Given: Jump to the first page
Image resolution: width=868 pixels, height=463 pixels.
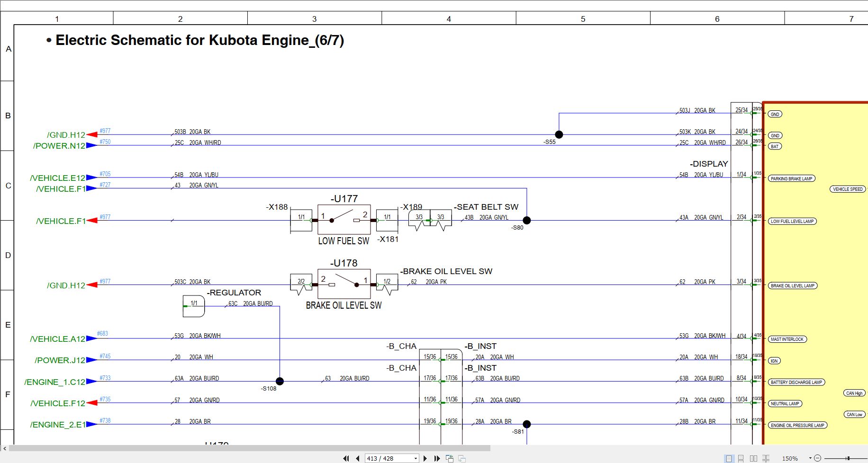Looking at the screenshot, I should [346, 458].
